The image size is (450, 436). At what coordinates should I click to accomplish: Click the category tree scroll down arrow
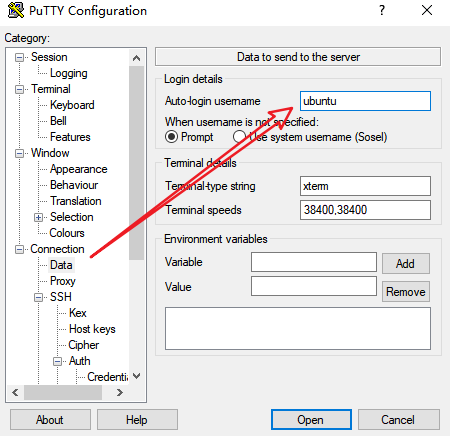pyautogui.click(x=136, y=376)
